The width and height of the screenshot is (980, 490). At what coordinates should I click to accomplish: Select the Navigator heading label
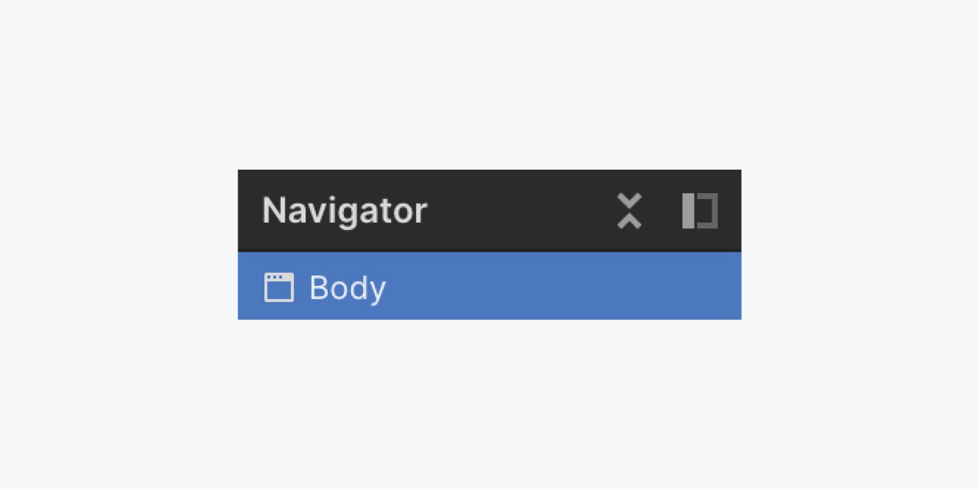click(344, 210)
